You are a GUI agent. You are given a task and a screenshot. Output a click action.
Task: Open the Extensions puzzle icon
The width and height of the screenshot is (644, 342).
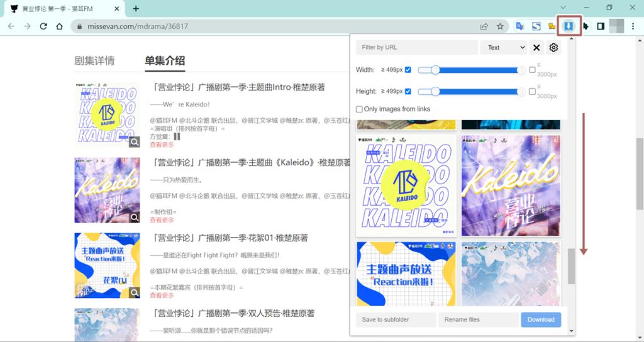(585, 26)
